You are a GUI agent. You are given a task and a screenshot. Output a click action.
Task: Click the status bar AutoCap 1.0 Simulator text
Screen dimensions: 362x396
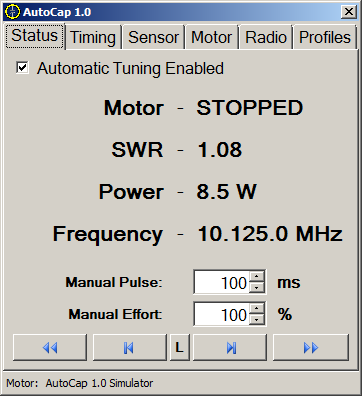coord(99,383)
